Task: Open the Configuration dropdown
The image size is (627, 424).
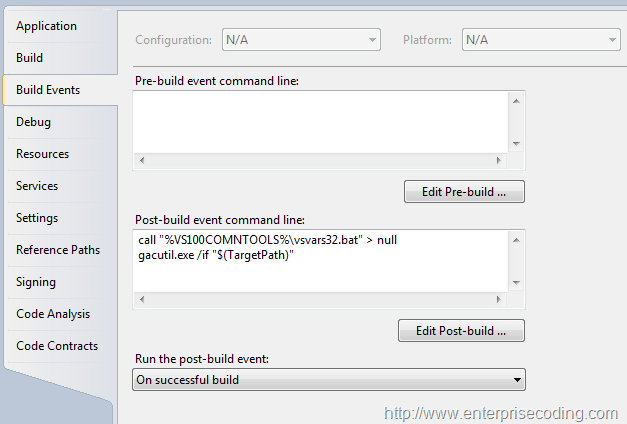Action: click(x=301, y=40)
